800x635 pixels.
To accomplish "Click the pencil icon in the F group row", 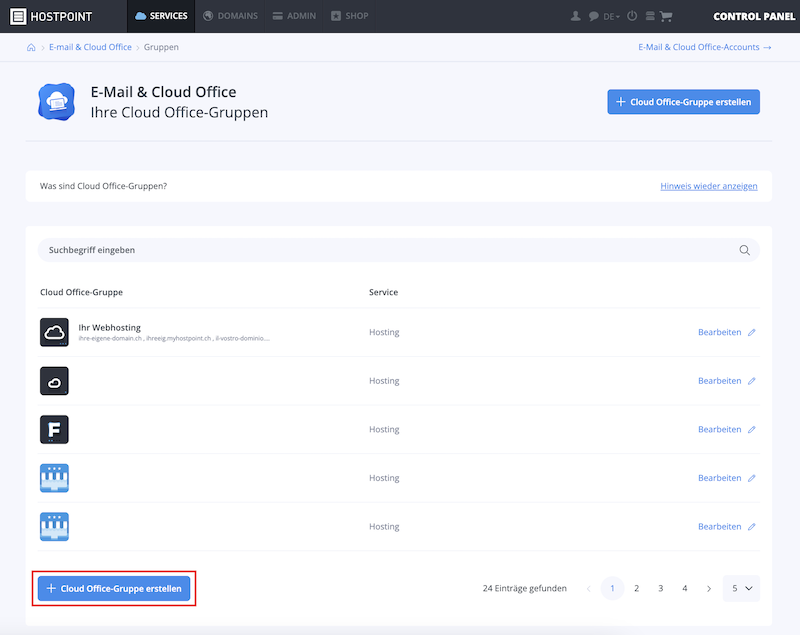I will point(752,429).
